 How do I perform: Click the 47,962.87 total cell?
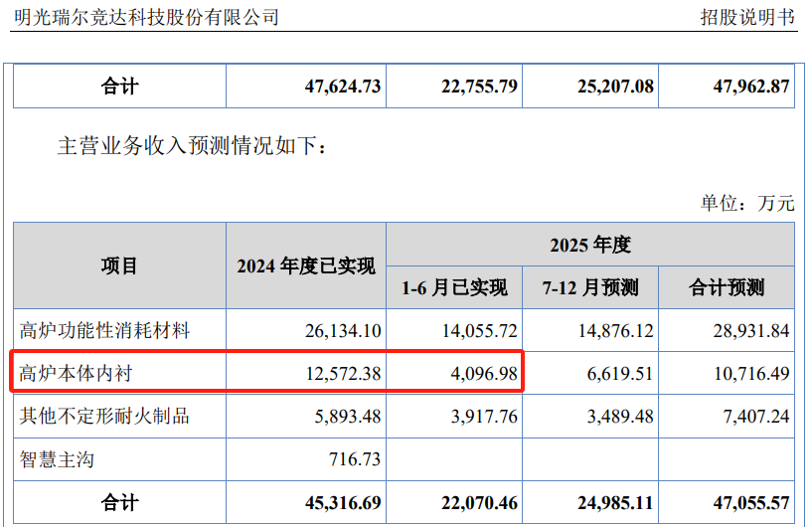pos(750,87)
